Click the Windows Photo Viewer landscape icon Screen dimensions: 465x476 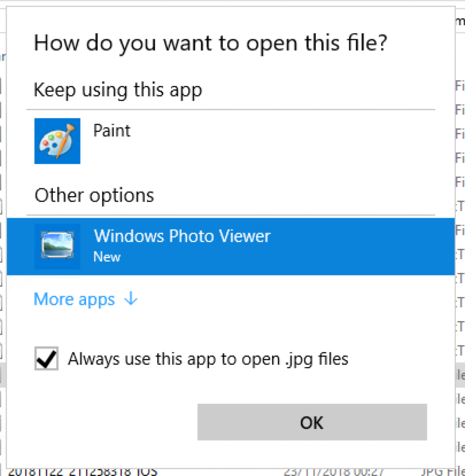coord(57,246)
